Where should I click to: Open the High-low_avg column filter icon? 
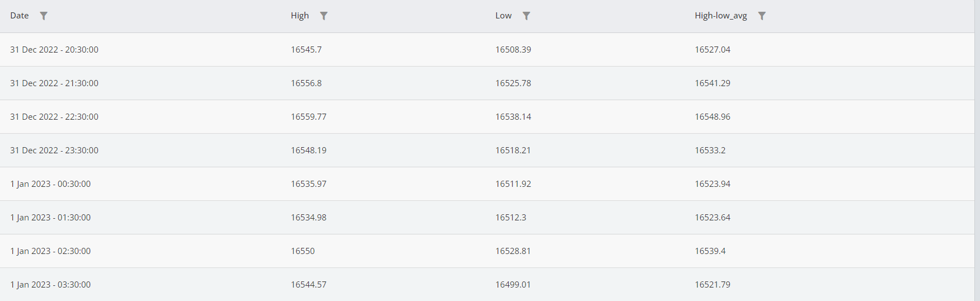click(x=762, y=16)
